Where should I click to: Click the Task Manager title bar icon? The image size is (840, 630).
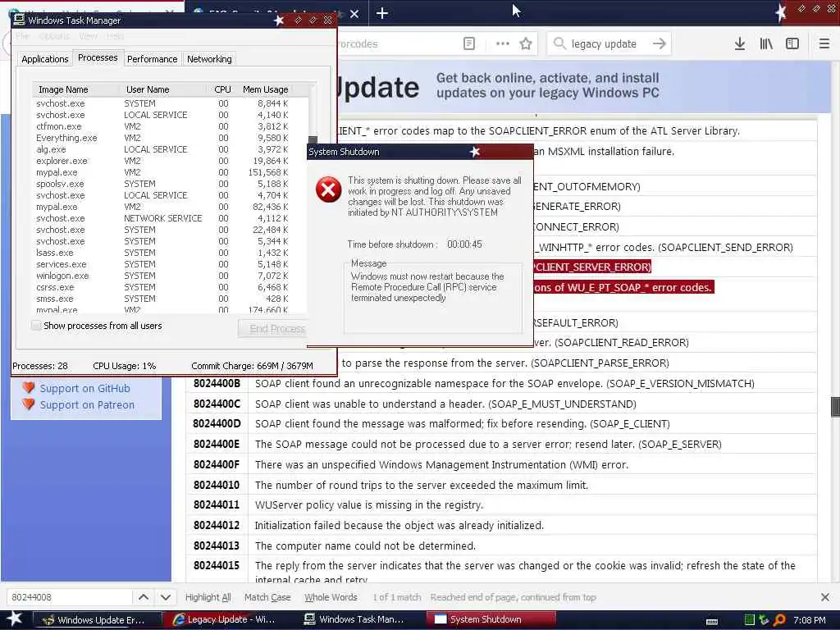[x=20, y=20]
